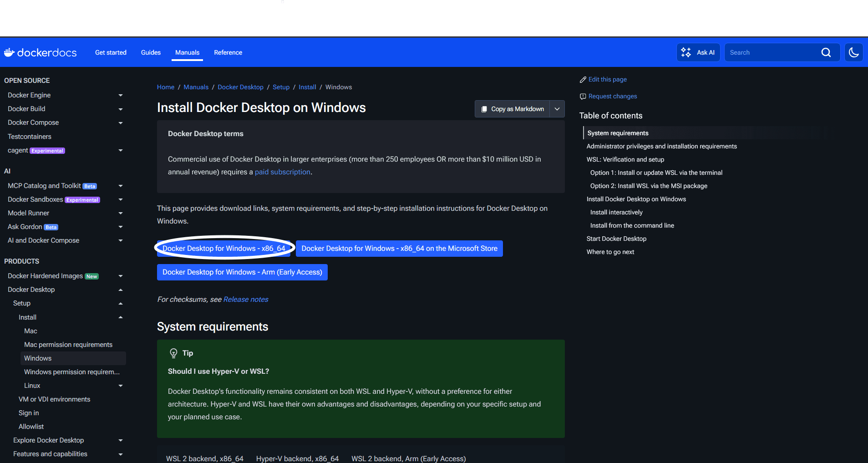This screenshot has height=463, width=868.
Task: Jump to Install from the command line
Action: (x=632, y=225)
